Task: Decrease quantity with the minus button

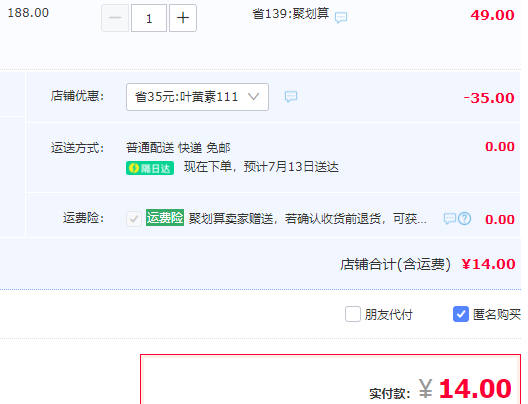Action: [115, 18]
